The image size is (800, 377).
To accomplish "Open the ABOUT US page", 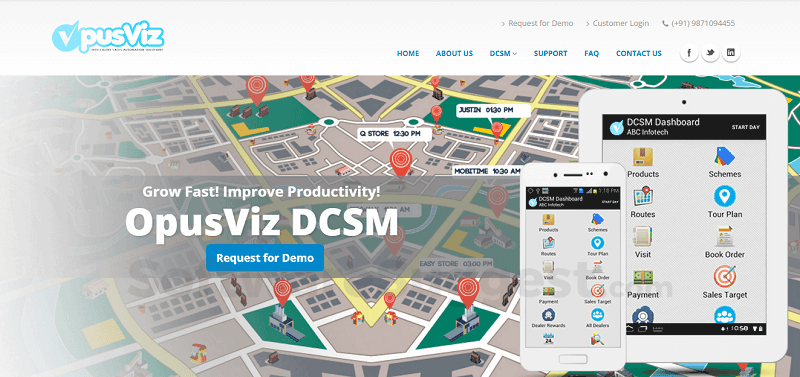I will tap(454, 53).
